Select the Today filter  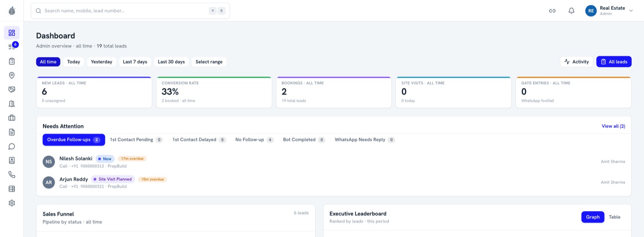point(74,62)
